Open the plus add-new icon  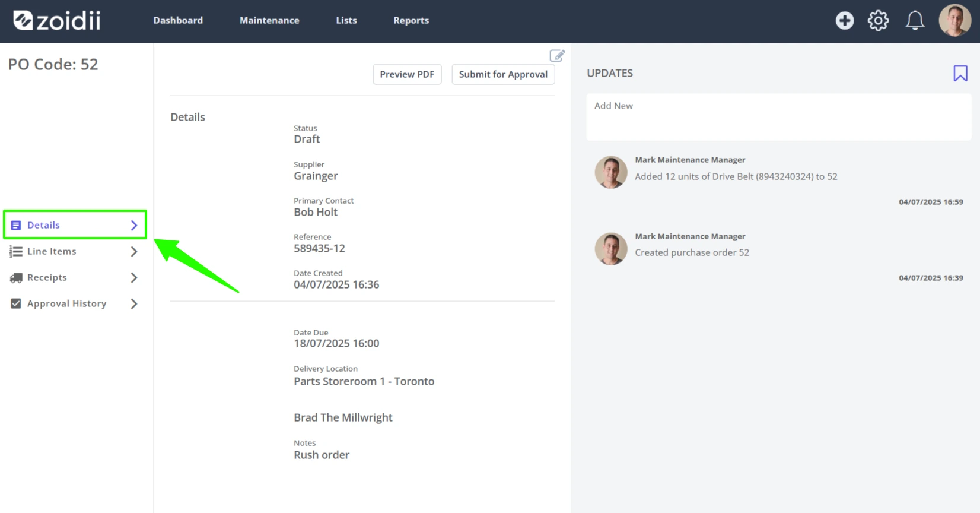tap(845, 21)
